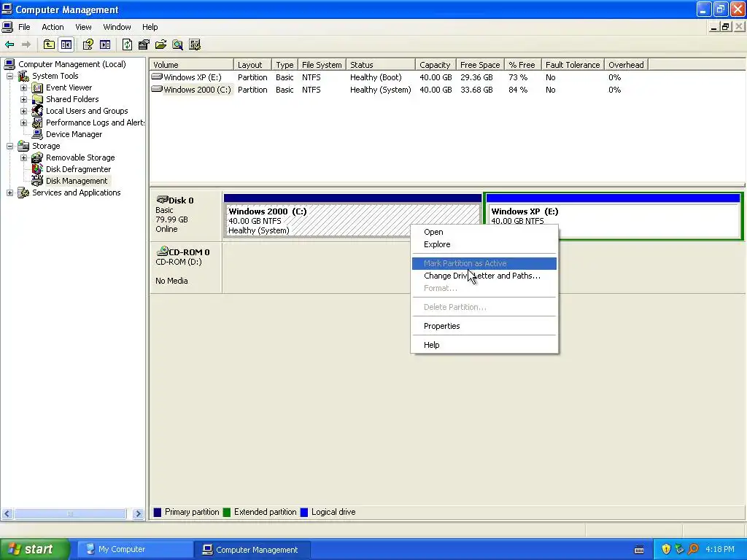
Task: Choose Help from the context menu
Action: (484, 345)
